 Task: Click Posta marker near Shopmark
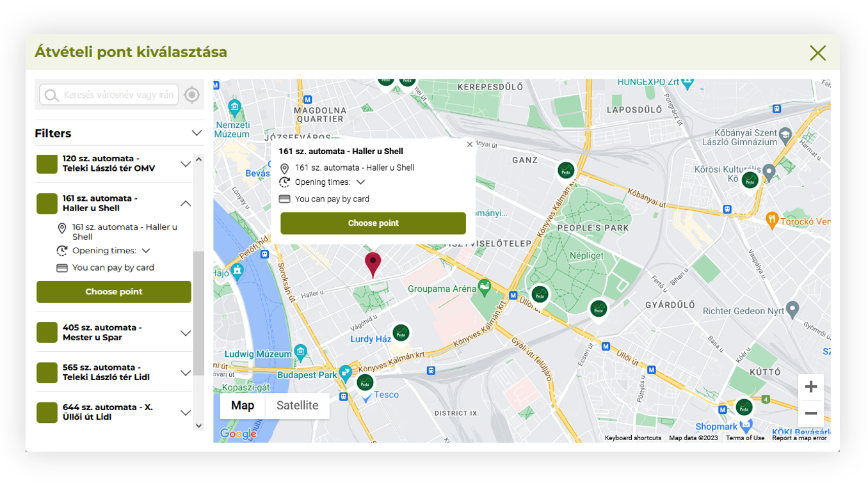coord(743,407)
